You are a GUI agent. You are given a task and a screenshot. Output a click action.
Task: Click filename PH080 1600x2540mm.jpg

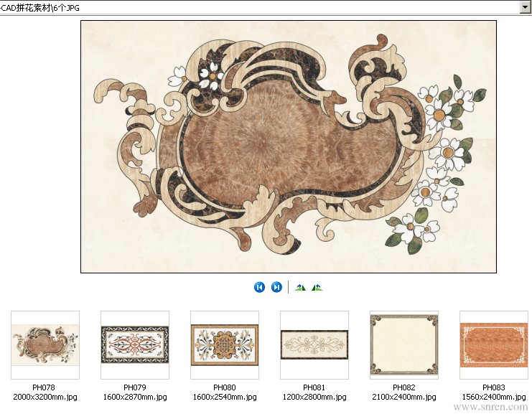225,392
